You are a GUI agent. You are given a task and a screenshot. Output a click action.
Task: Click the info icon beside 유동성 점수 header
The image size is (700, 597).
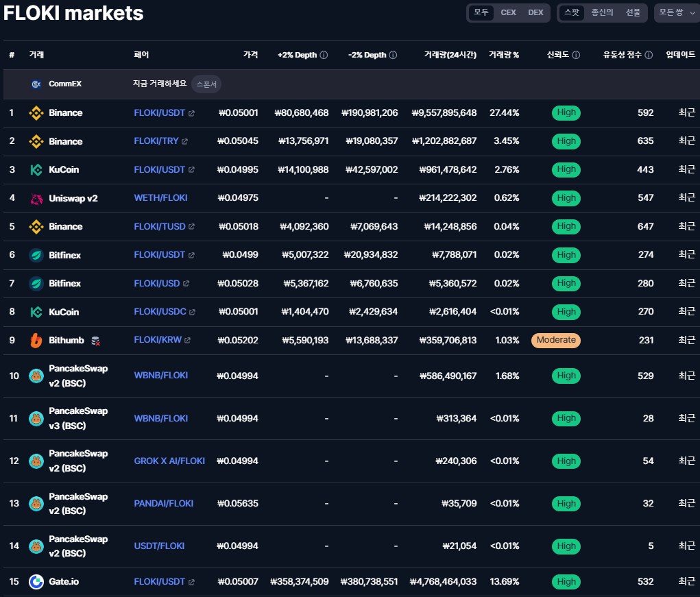click(x=649, y=55)
